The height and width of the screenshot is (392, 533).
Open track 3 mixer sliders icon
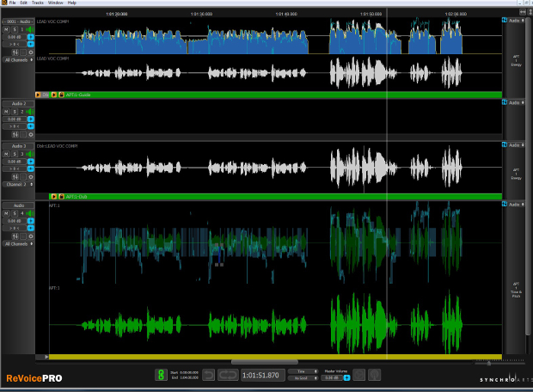click(x=15, y=177)
